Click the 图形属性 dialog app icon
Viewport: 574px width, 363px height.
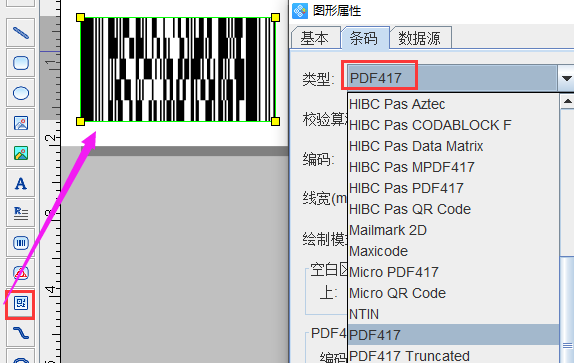click(x=300, y=11)
